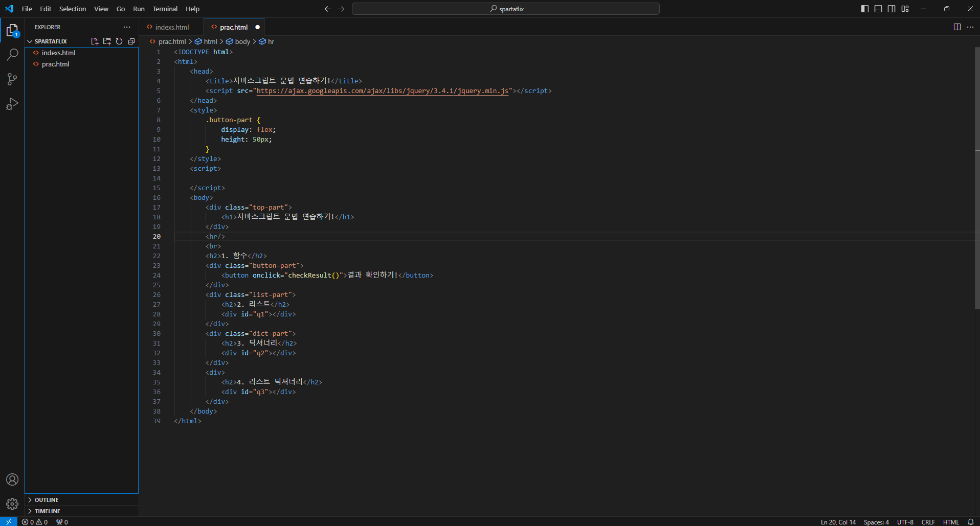Open the File menu
The width and height of the screenshot is (980, 526).
click(x=27, y=9)
